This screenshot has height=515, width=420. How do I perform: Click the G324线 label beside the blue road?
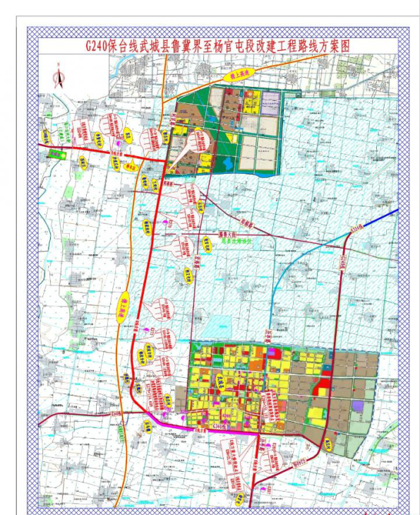[x=356, y=229]
